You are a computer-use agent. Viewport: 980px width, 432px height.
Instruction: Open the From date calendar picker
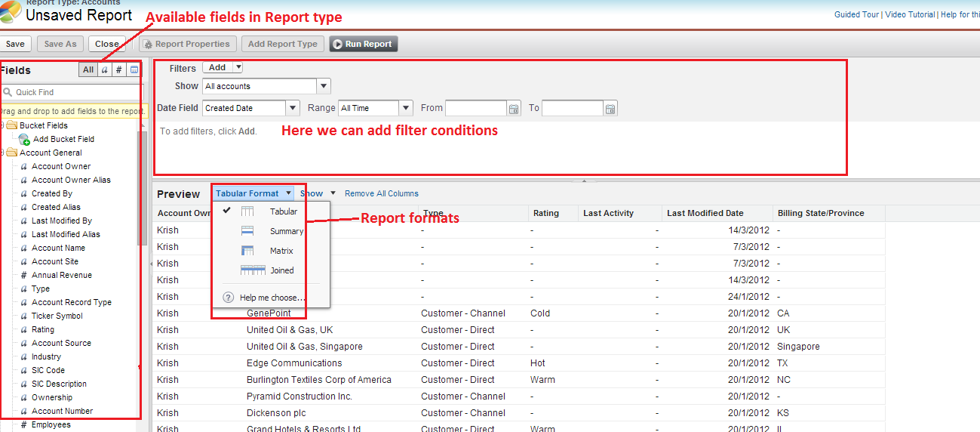[515, 109]
